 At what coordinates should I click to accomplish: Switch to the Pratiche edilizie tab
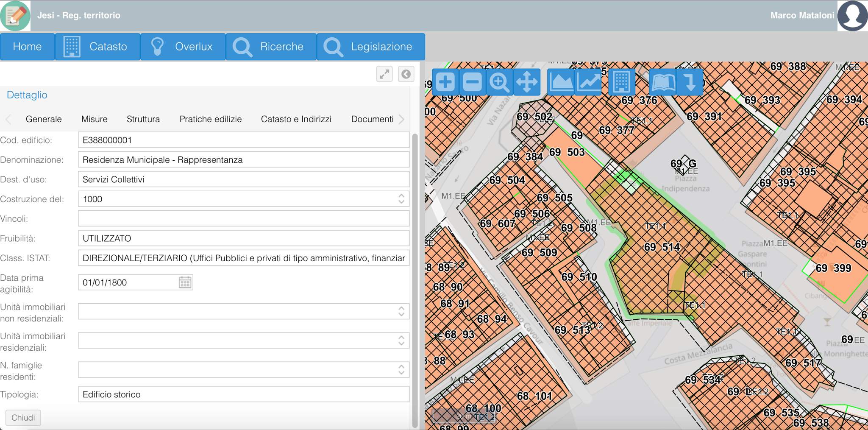pos(211,119)
